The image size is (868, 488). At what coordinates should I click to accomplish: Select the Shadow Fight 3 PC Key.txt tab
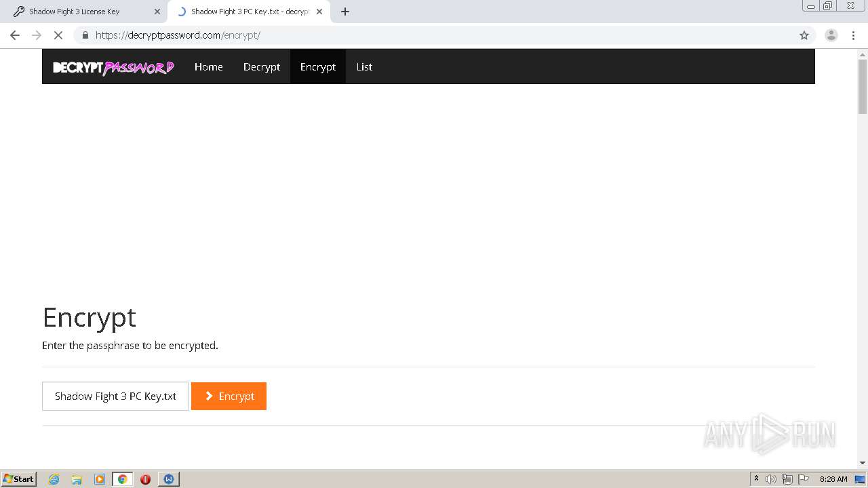pyautogui.click(x=248, y=12)
